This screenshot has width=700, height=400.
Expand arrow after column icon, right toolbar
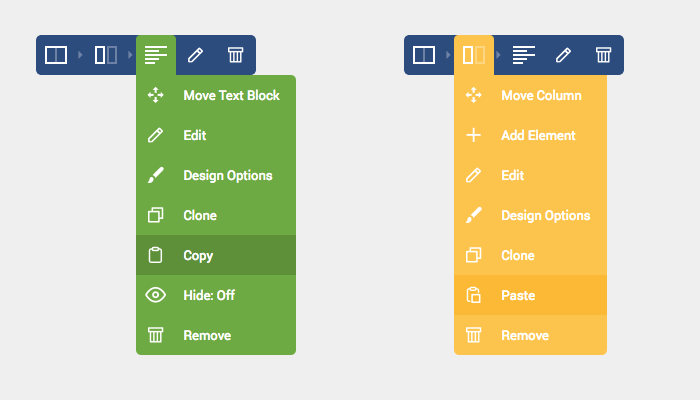[498, 55]
